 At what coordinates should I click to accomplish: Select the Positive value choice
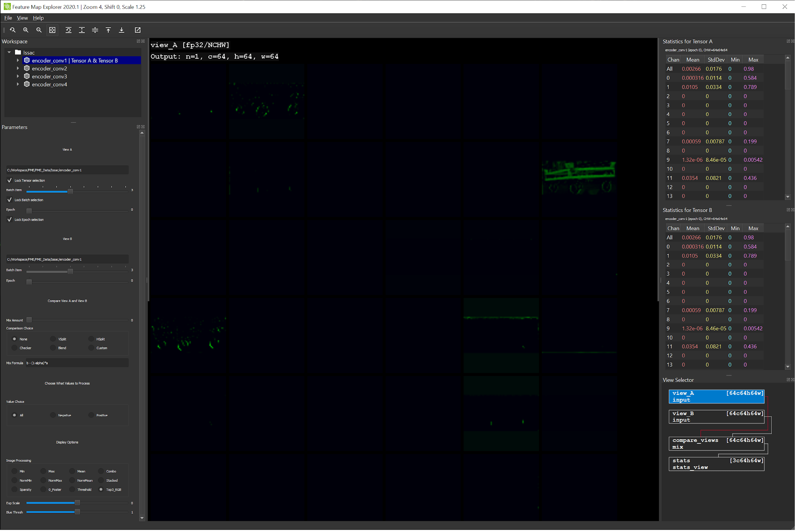click(x=91, y=415)
